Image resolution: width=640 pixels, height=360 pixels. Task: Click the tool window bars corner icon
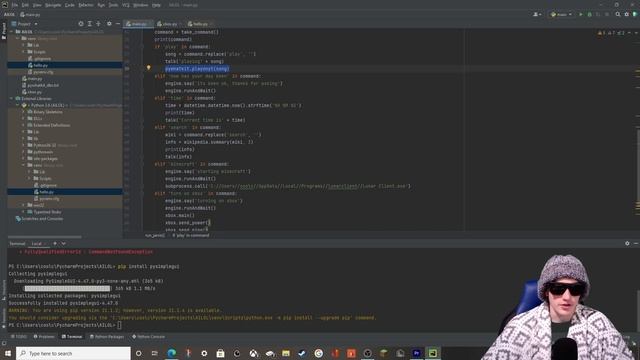point(4,343)
